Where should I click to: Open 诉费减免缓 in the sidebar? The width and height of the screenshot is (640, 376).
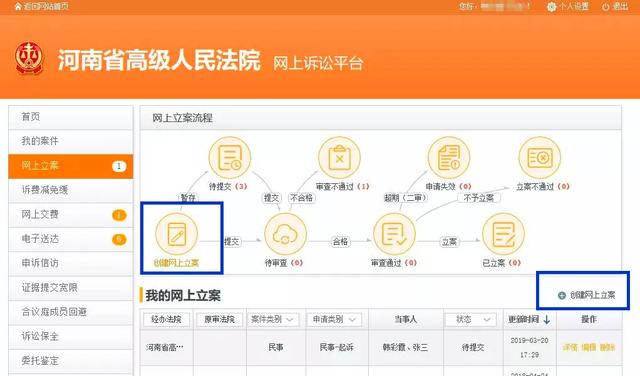pos(71,190)
